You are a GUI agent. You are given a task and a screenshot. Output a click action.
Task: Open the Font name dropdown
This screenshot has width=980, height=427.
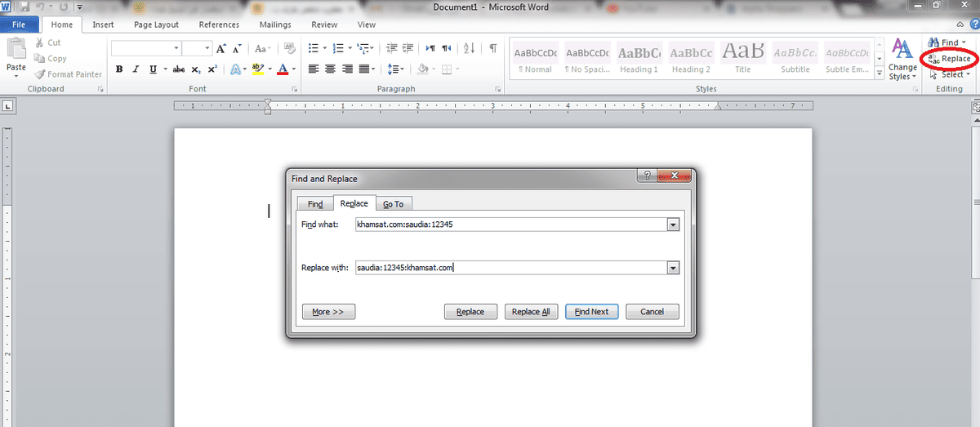pyautogui.click(x=176, y=48)
